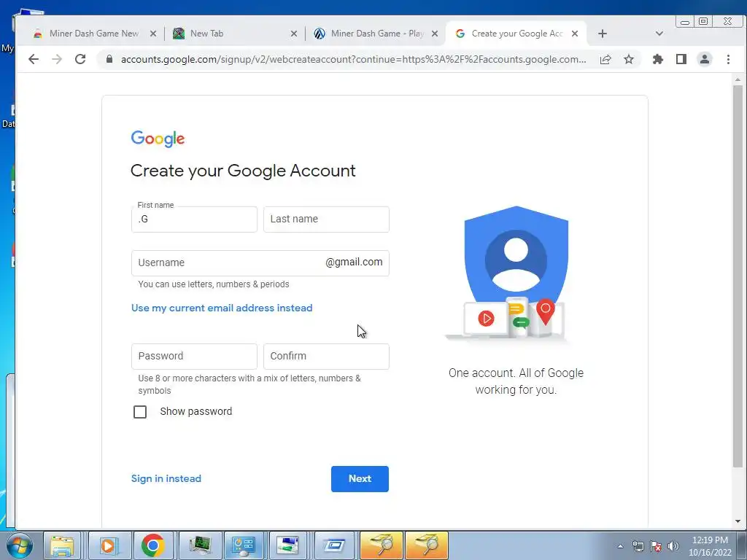The height and width of the screenshot is (560, 747).
Task: Enable the Show password checkbox
Action: tap(140, 412)
